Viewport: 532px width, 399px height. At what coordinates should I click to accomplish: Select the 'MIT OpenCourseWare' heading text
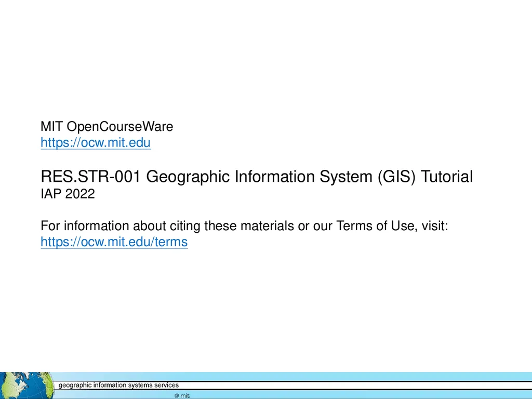107,127
